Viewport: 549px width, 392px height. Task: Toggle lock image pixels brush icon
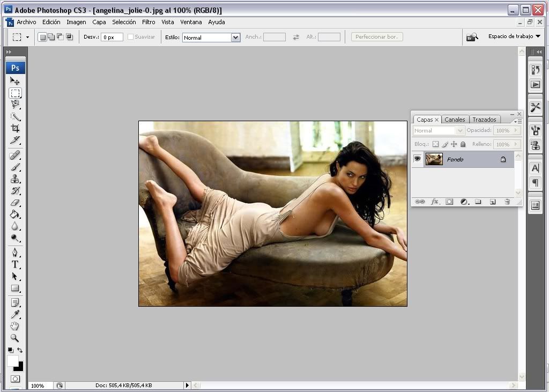click(444, 144)
